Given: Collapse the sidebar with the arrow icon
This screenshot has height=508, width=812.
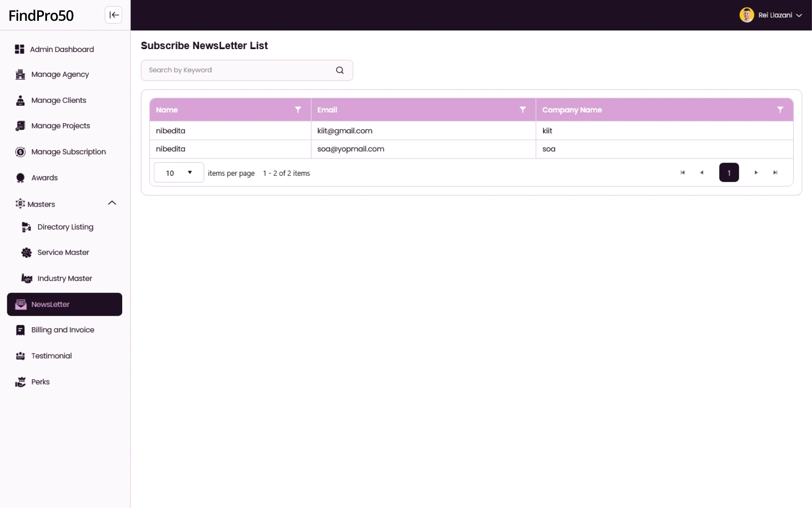Looking at the screenshot, I should [x=113, y=15].
